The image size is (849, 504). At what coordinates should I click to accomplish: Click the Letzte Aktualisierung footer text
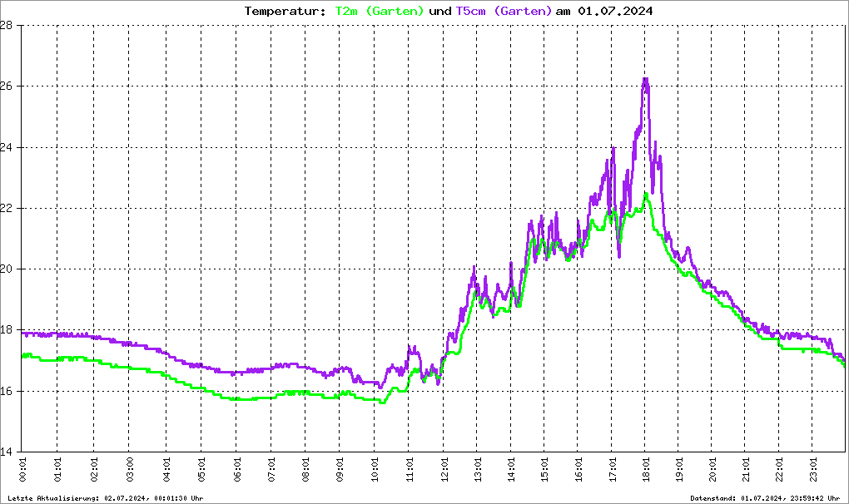(x=106, y=498)
